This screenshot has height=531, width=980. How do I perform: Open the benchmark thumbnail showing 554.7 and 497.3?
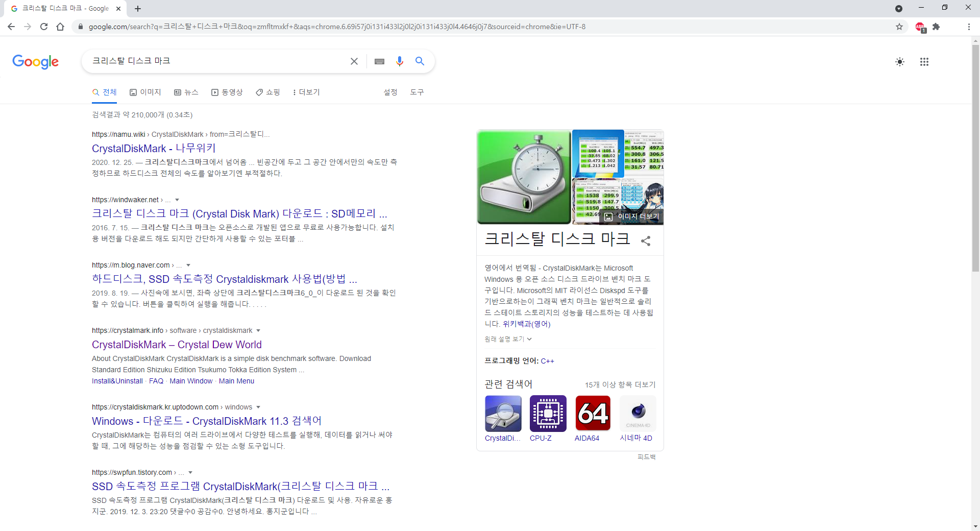click(644, 153)
